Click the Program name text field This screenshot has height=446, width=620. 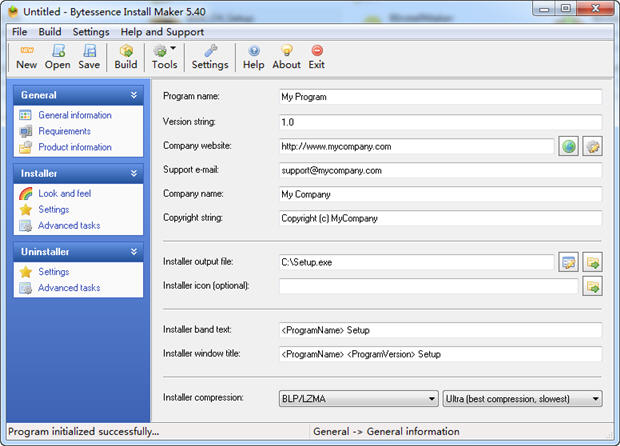(x=440, y=97)
